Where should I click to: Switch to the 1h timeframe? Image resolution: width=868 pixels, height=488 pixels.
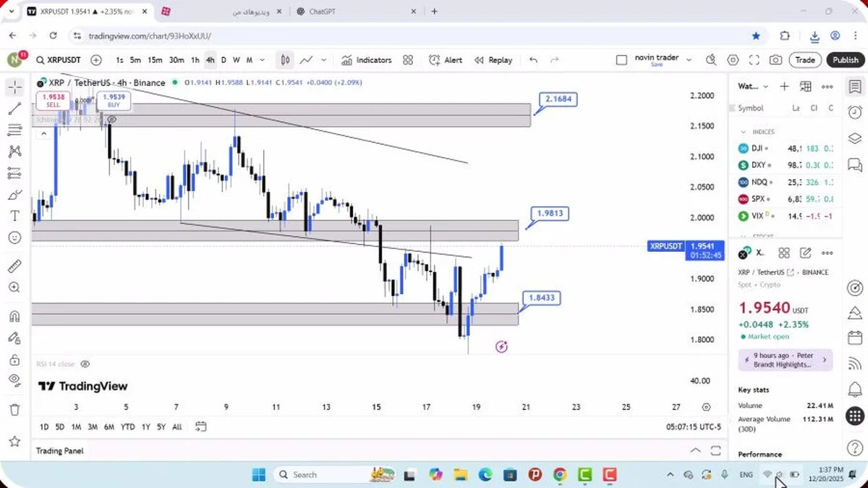click(195, 60)
